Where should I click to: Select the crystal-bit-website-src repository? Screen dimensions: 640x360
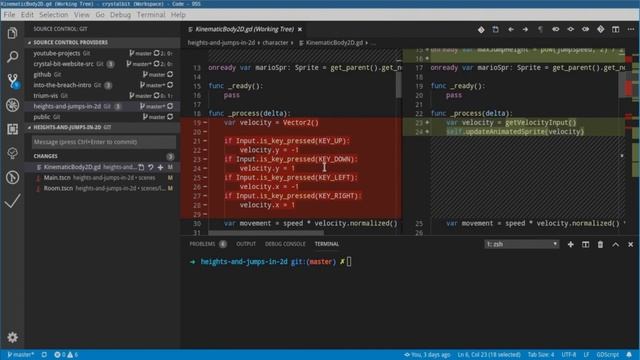[102, 64]
